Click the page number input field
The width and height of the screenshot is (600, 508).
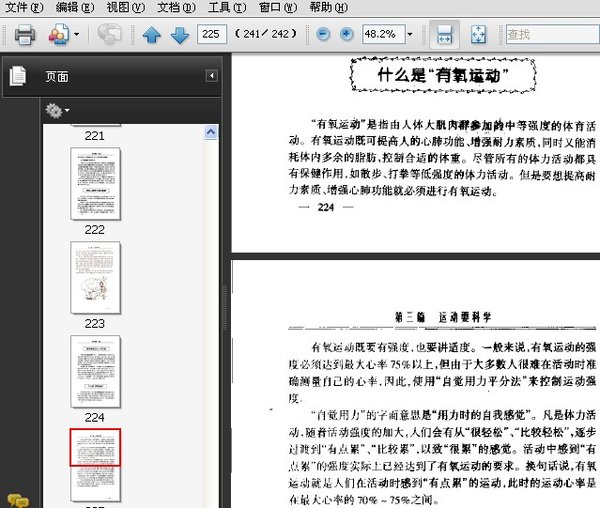click(211, 35)
